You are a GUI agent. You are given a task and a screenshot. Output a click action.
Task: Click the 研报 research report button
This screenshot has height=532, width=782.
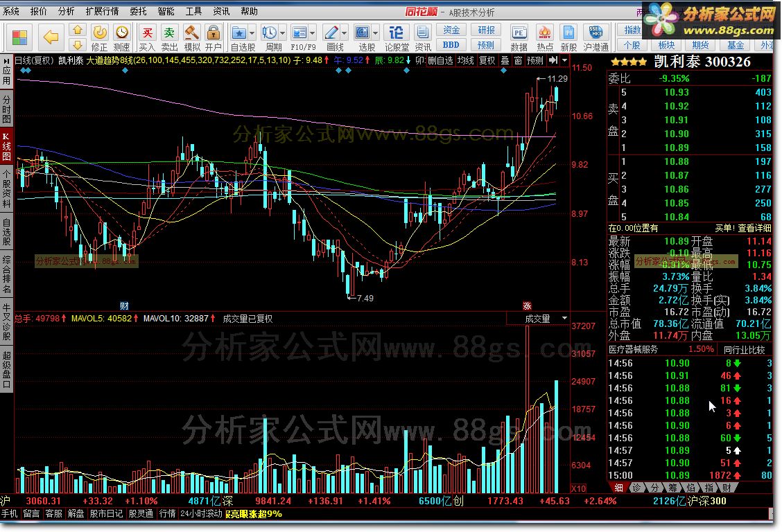tap(486, 30)
